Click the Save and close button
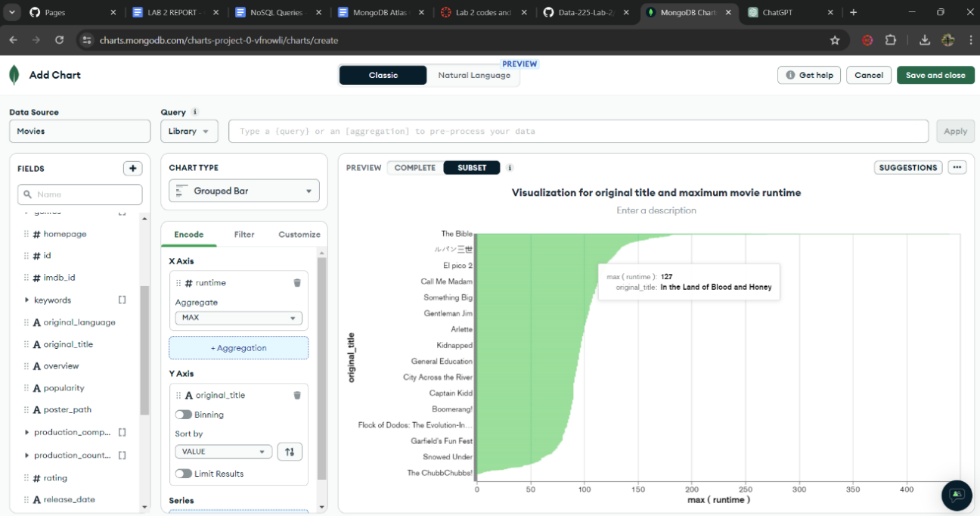 coord(935,75)
